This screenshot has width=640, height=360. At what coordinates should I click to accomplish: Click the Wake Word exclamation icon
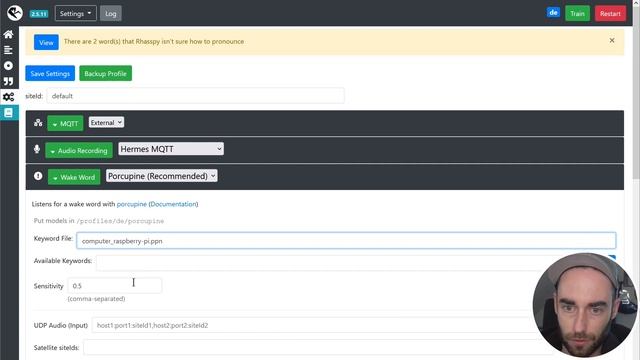pos(38,176)
